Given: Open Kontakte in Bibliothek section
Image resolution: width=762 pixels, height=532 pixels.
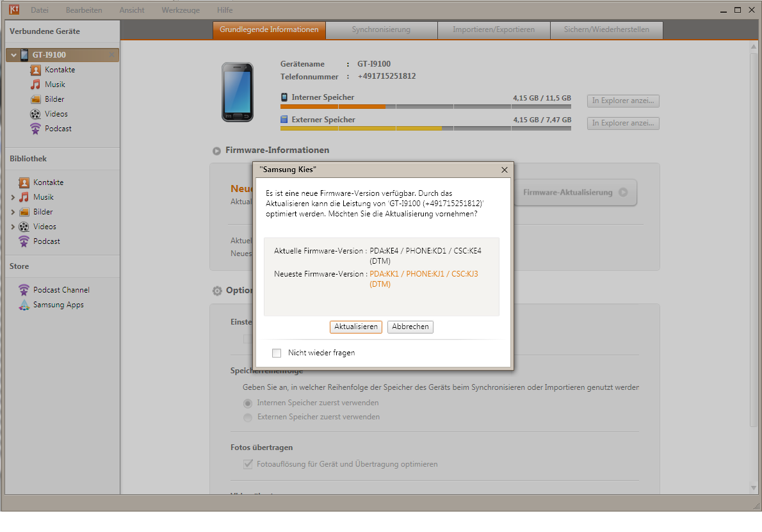Looking at the screenshot, I should [48, 182].
